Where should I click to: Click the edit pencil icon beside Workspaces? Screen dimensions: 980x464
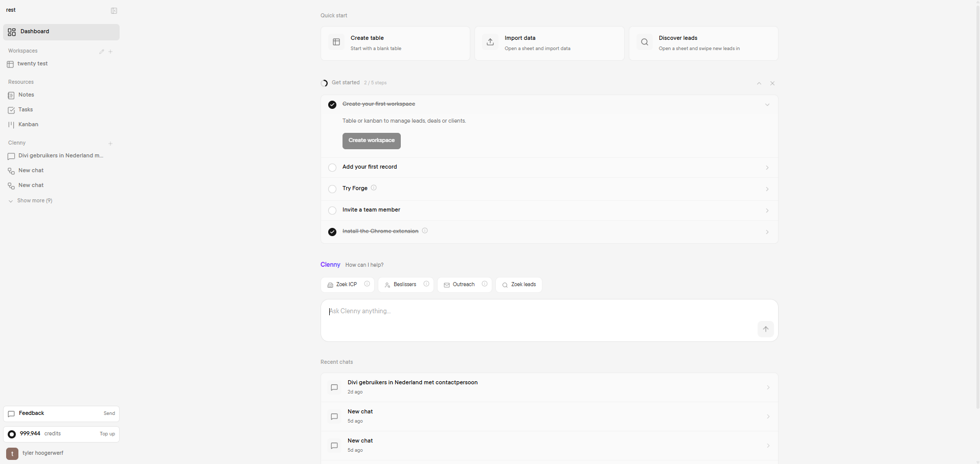pyautogui.click(x=102, y=52)
